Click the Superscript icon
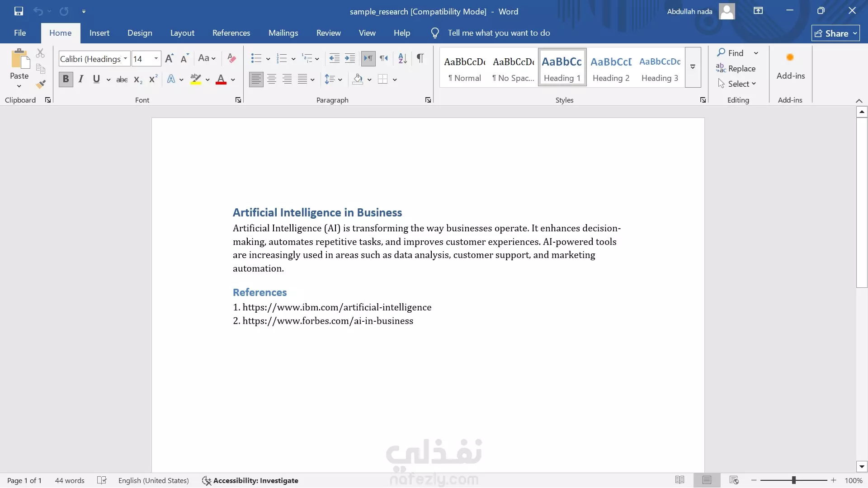The width and height of the screenshot is (868, 488). 153,79
